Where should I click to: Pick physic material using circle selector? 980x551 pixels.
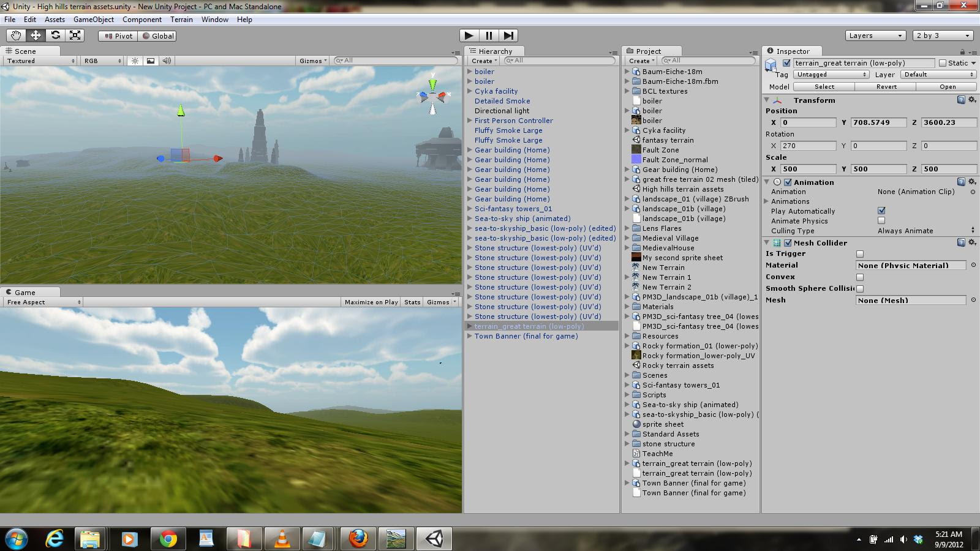(973, 265)
